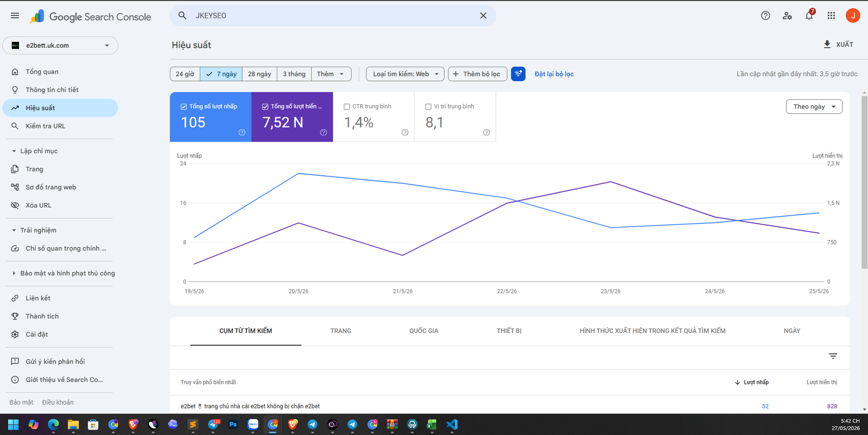Image resolution: width=868 pixels, height=435 pixels.
Task: Select the 24 giờ date range
Action: point(185,74)
